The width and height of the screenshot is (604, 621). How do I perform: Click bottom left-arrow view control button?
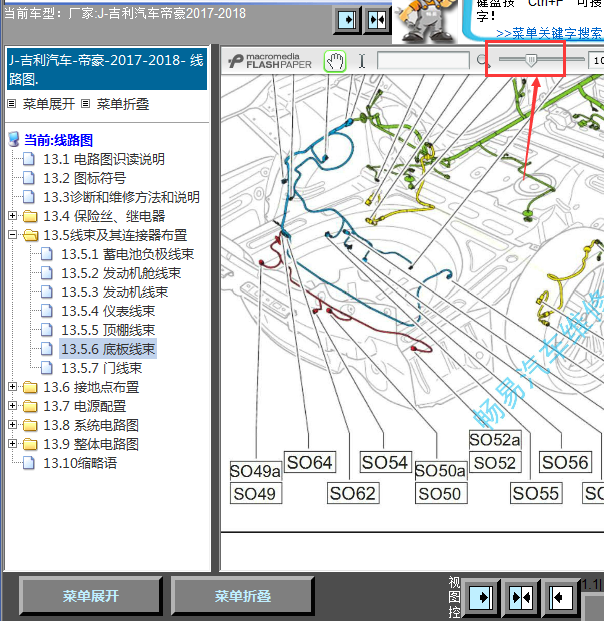[x=561, y=597]
